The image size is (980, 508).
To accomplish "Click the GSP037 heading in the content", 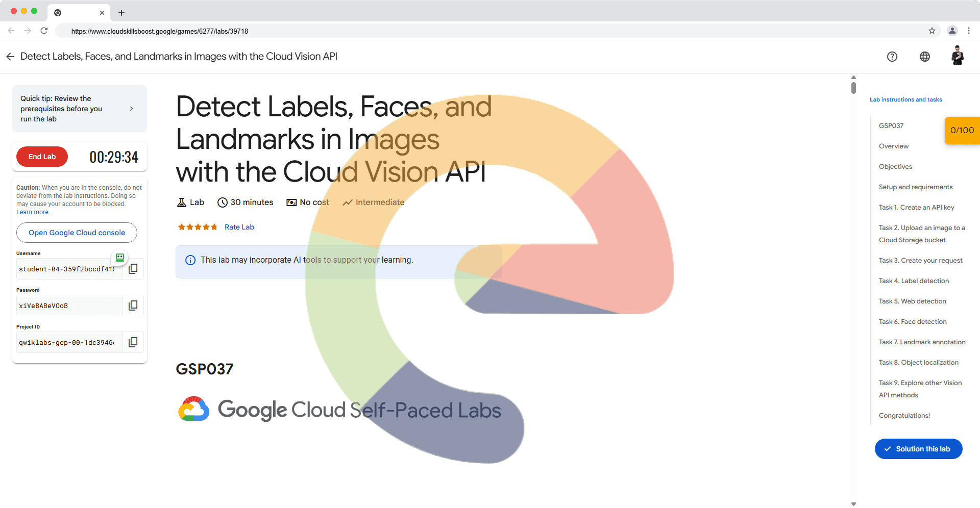I will tap(205, 369).
